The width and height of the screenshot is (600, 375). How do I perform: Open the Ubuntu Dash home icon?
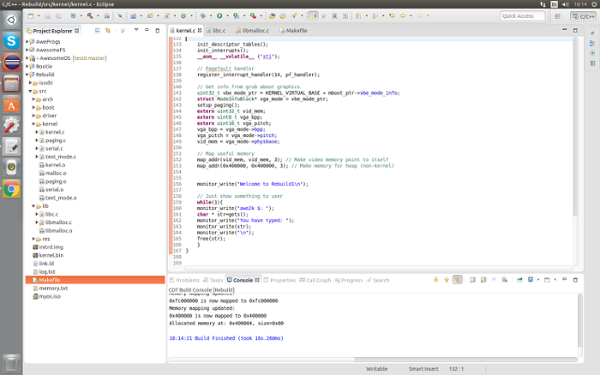pos(11,20)
